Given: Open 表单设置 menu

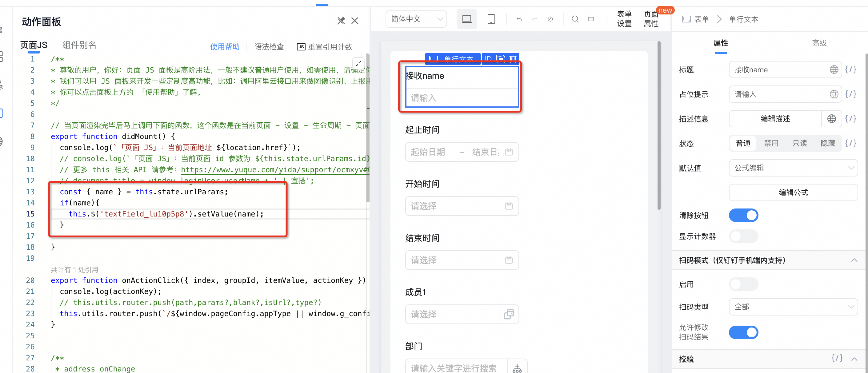Looking at the screenshot, I should [624, 19].
